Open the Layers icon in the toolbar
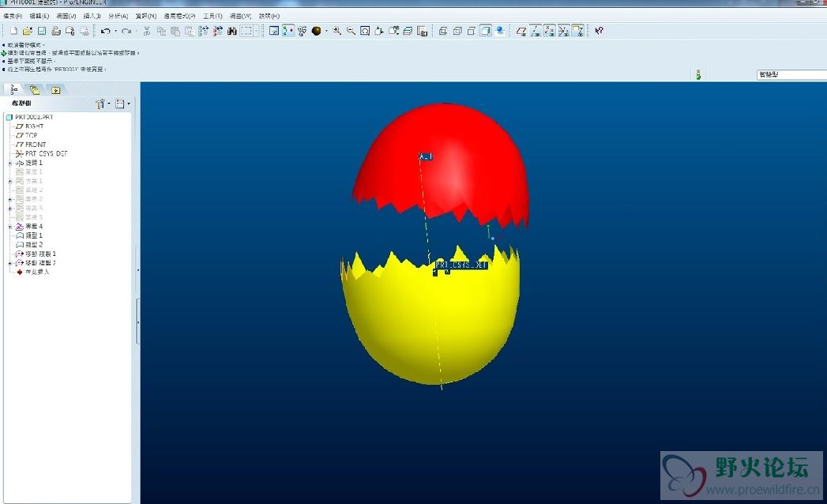The width and height of the screenshot is (827, 504). [408, 31]
